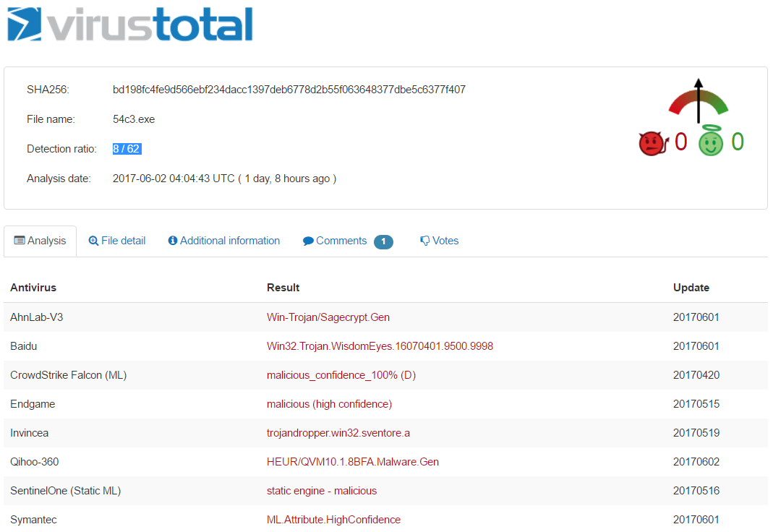Screen dimensions: 773x532
Task: Click the community score gauge meter
Action: click(x=698, y=101)
